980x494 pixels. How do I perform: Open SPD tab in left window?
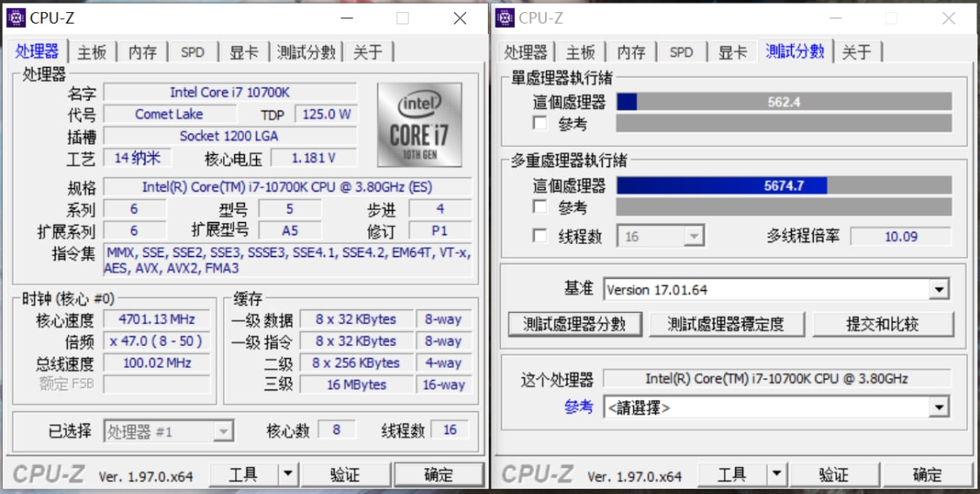point(193,52)
